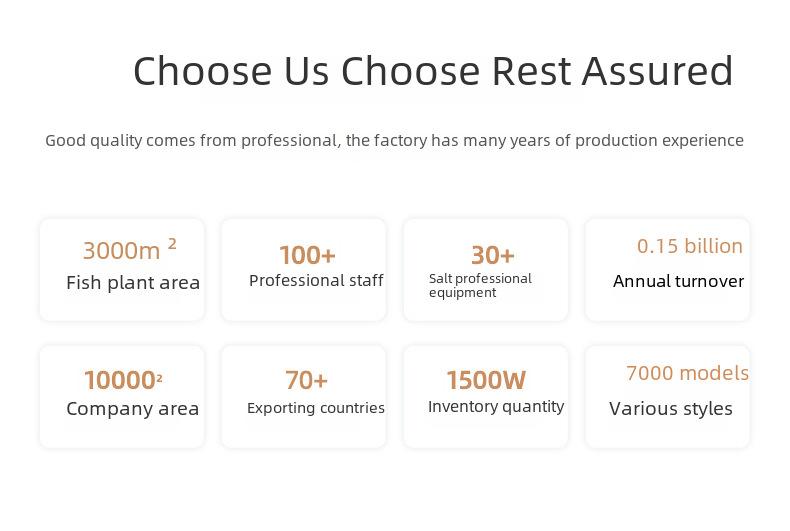Click the 'Choose Us Choose Rest Assured' heading
This screenshot has height=531, width=790.
pyautogui.click(x=433, y=71)
